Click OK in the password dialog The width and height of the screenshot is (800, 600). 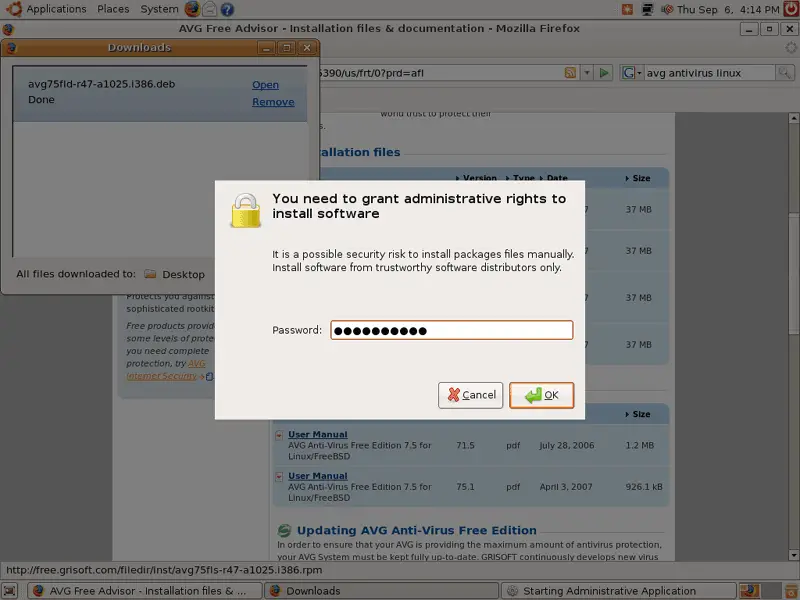(541, 395)
